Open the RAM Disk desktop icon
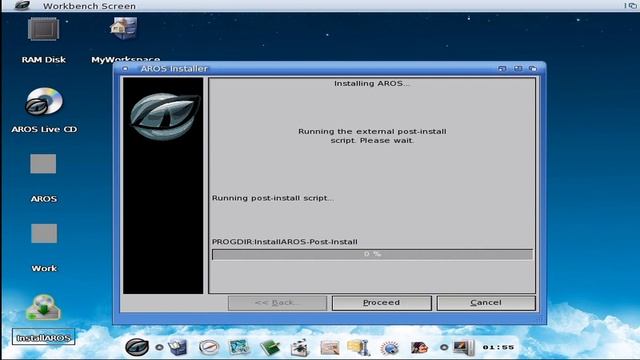This screenshot has height=360, width=640. 43,29
